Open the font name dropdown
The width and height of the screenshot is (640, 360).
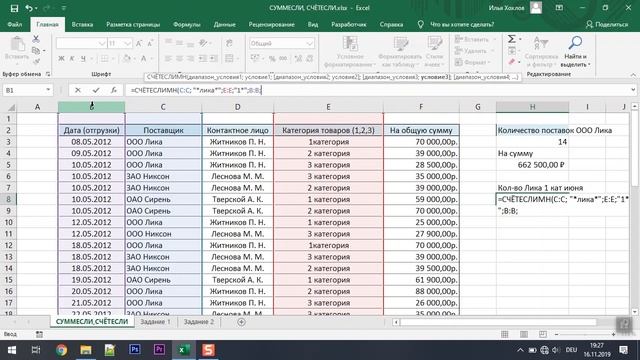pyautogui.click(x=102, y=43)
